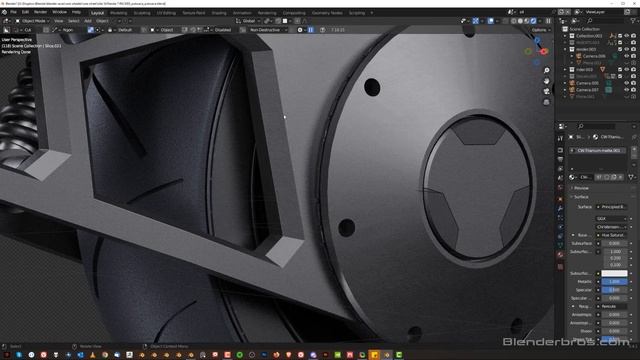The image size is (640, 360).
Task: Disable Camera.007 in renders
Action: pyautogui.click(x=633, y=90)
